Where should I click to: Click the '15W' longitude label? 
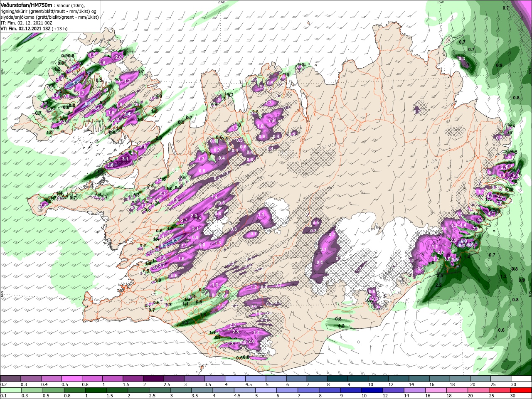tap(440, 2)
